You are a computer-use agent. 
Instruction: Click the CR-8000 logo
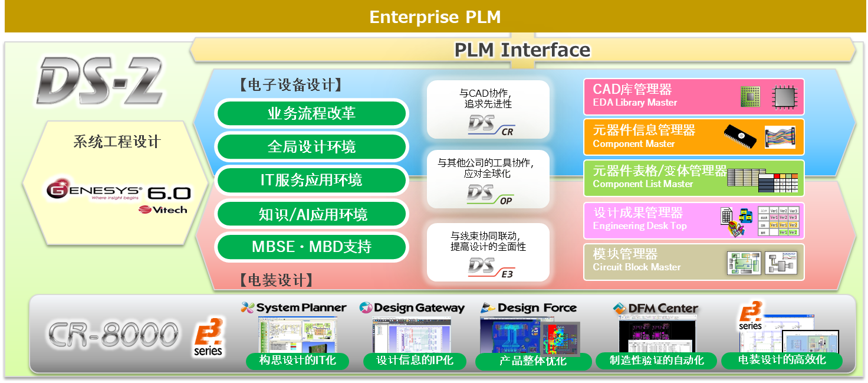(113, 334)
